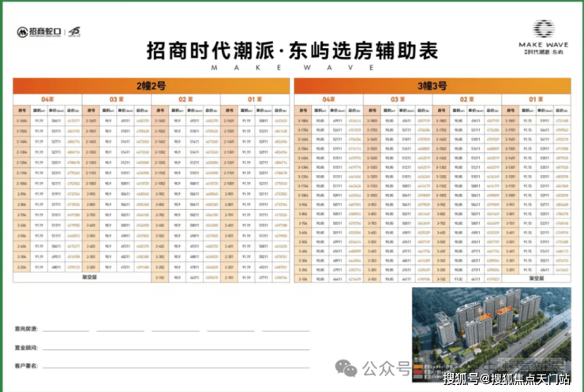This screenshot has width=584, height=392.
Task: Click the MAKE WAVE subtitle under the title
Action: [292, 68]
